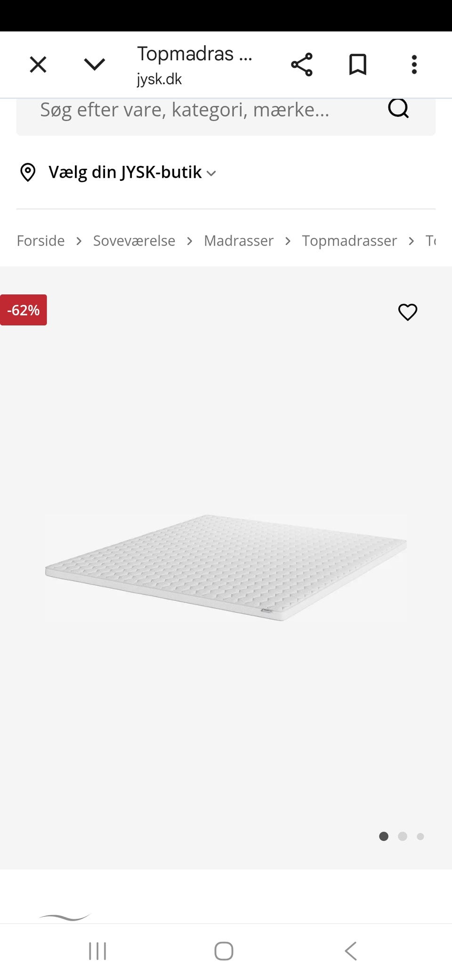Tap the search magnifier icon

pyautogui.click(x=398, y=109)
